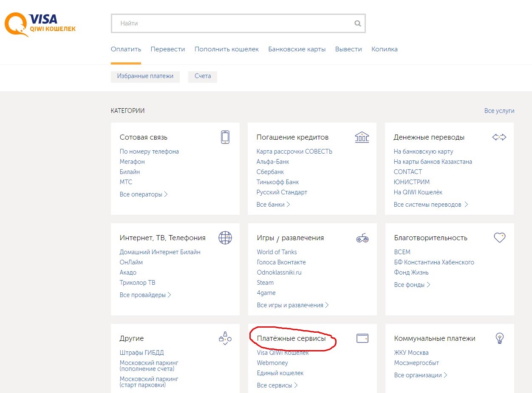This screenshot has height=393, width=532.
Task: Select Фонд Жизнь
Action: coord(411,272)
